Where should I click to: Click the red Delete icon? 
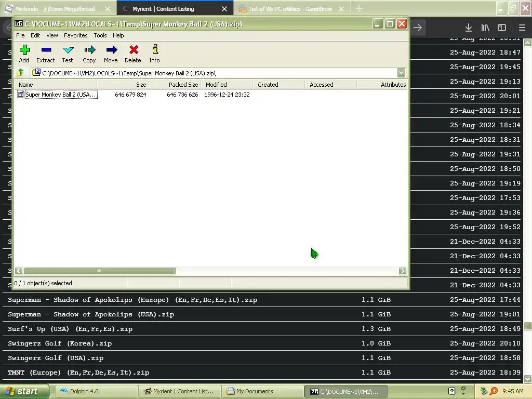click(134, 50)
